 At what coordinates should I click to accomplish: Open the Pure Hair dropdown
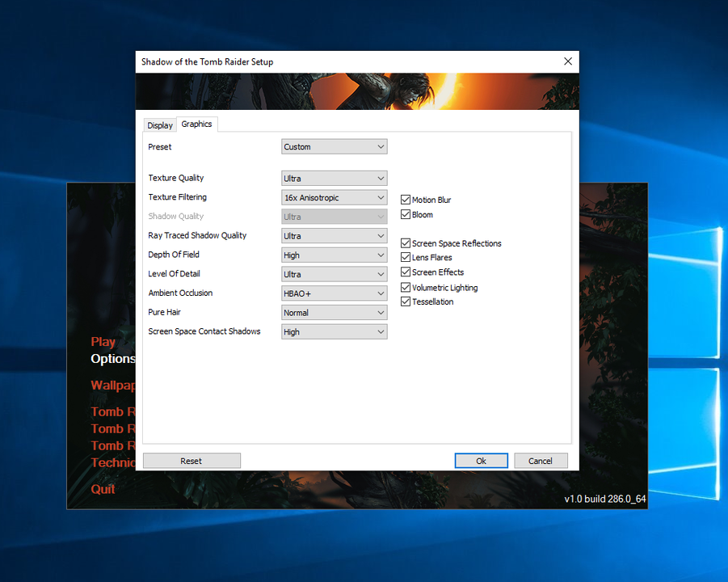coord(335,313)
